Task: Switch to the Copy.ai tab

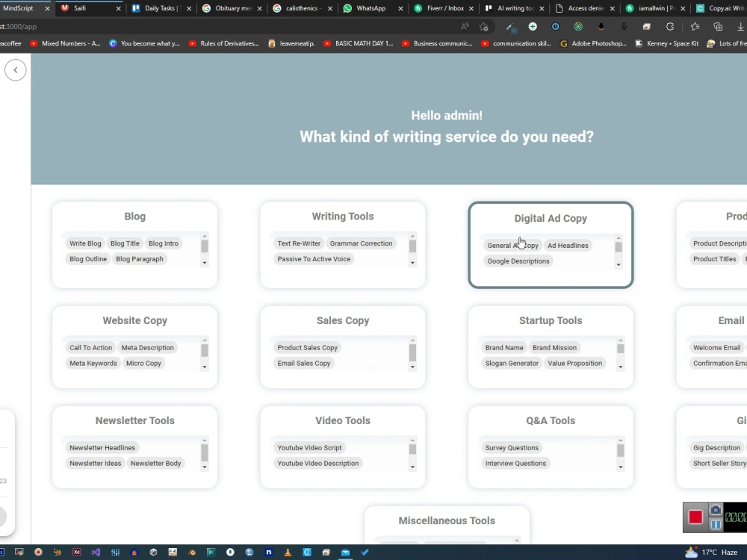Action: 719,8
